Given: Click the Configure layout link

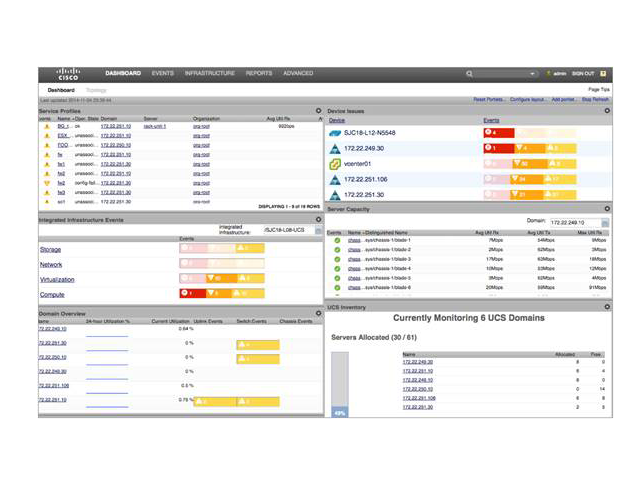Looking at the screenshot, I should [x=528, y=100].
